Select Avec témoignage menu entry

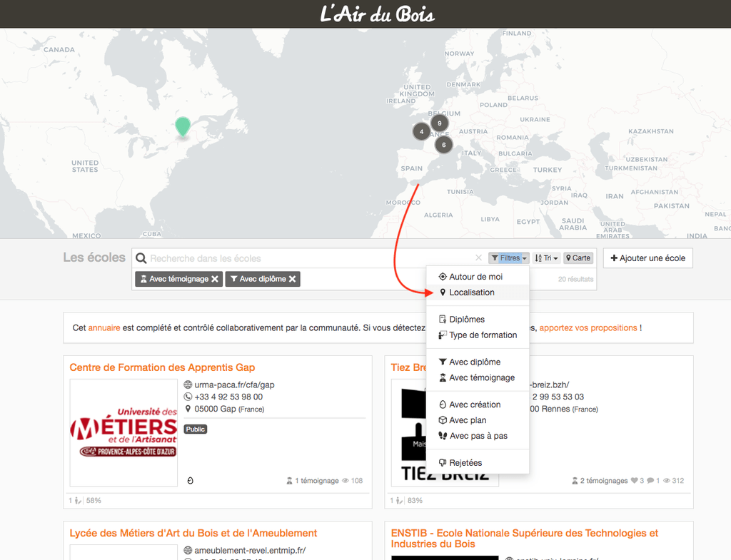(x=478, y=378)
